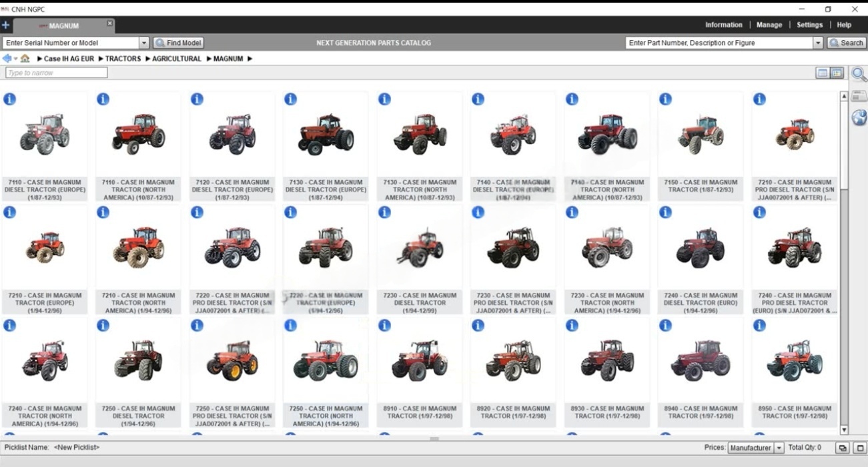Expand the part number search dropdown

click(x=818, y=43)
